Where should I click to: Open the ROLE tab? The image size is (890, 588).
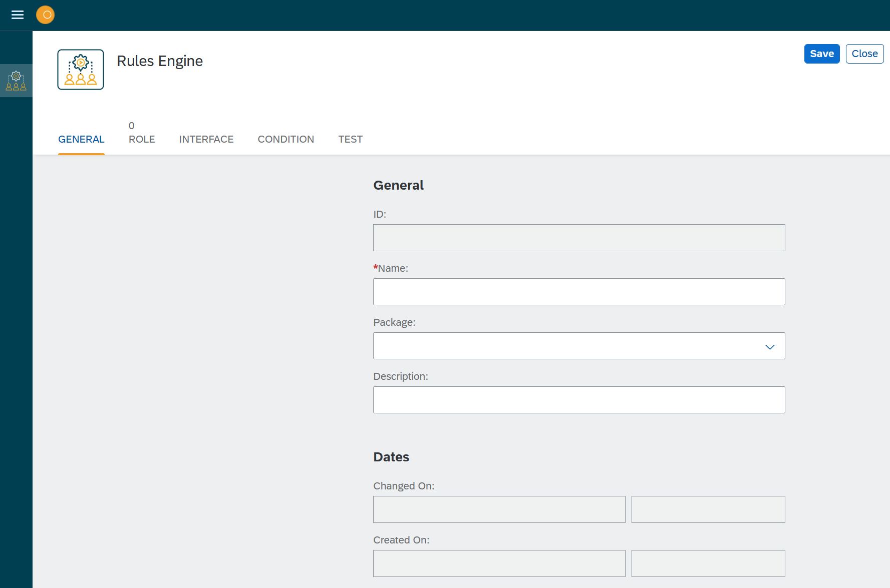pyautogui.click(x=142, y=139)
